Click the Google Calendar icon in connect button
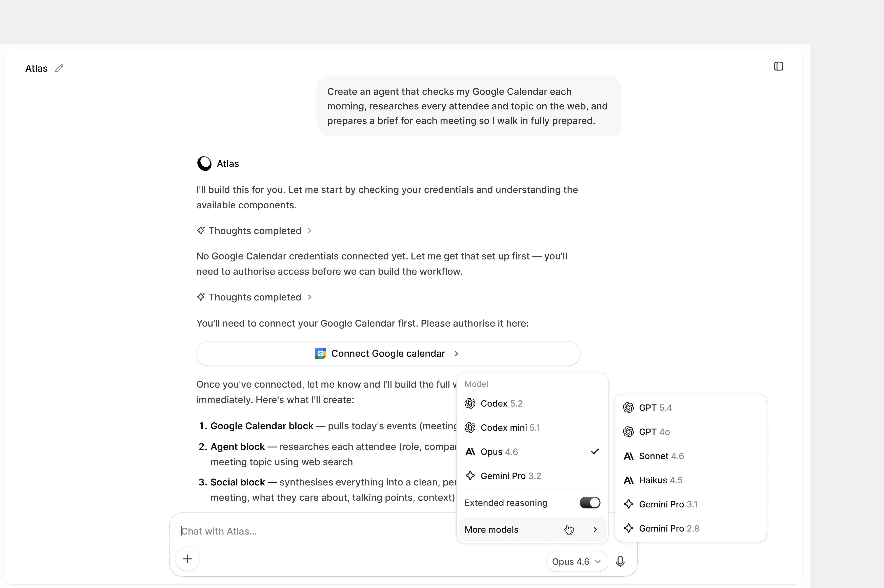This screenshot has width=884, height=588. [x=320, y=354]
